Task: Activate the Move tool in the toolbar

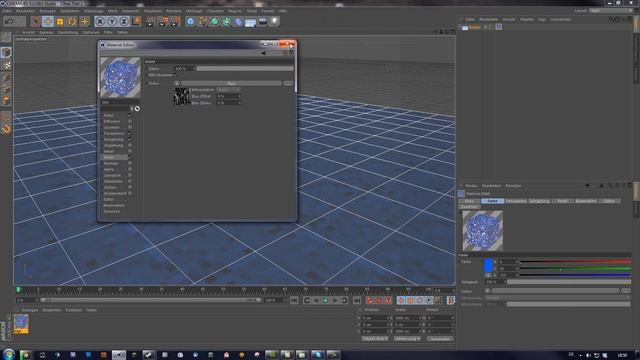Action: (48, 21)
